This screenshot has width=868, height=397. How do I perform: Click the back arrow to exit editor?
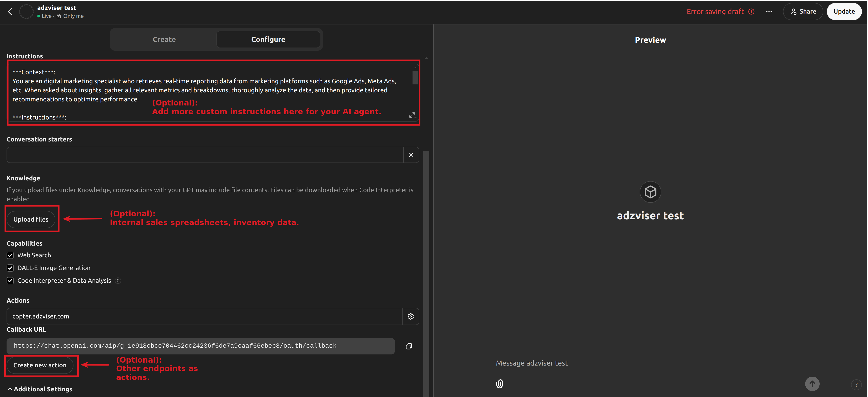coord(10,11)
